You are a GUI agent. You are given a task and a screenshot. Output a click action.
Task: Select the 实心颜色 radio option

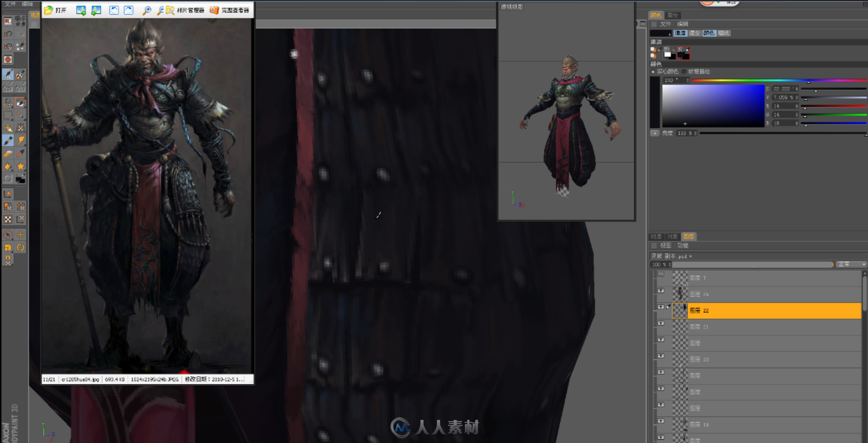pyautogui.click(x=653, y=72)
